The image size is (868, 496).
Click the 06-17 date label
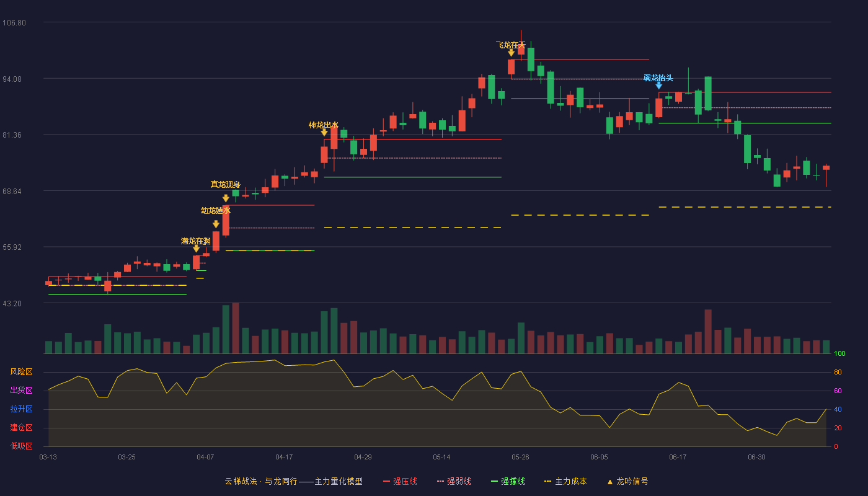click(678, 457)
